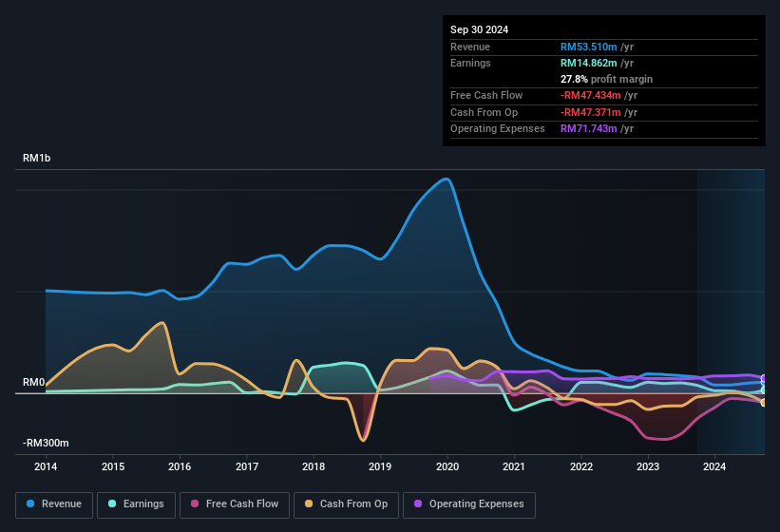The height and width of the screenshot is (532, 780).
Task: Click the purple Operating Expenses end marker
Action: click(764, 379)
